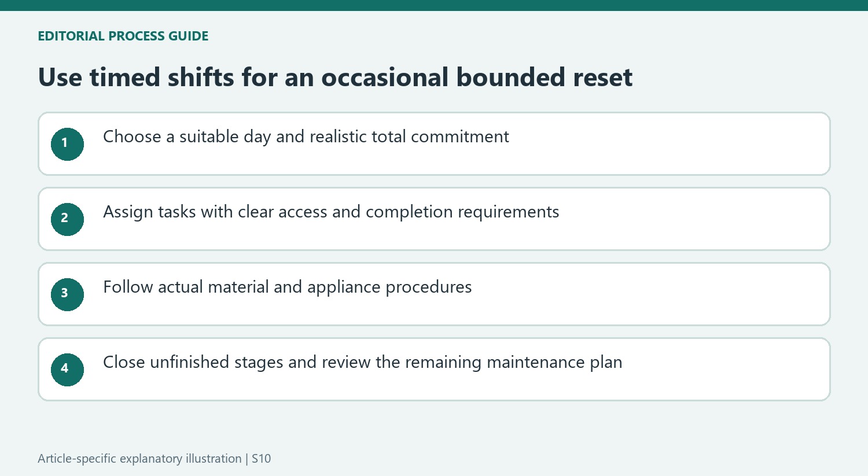Image resolution: width=868 pixels, height=476 pixels.
Task: Click the word 'reset' in the title
Action: [x=603, y=78]
